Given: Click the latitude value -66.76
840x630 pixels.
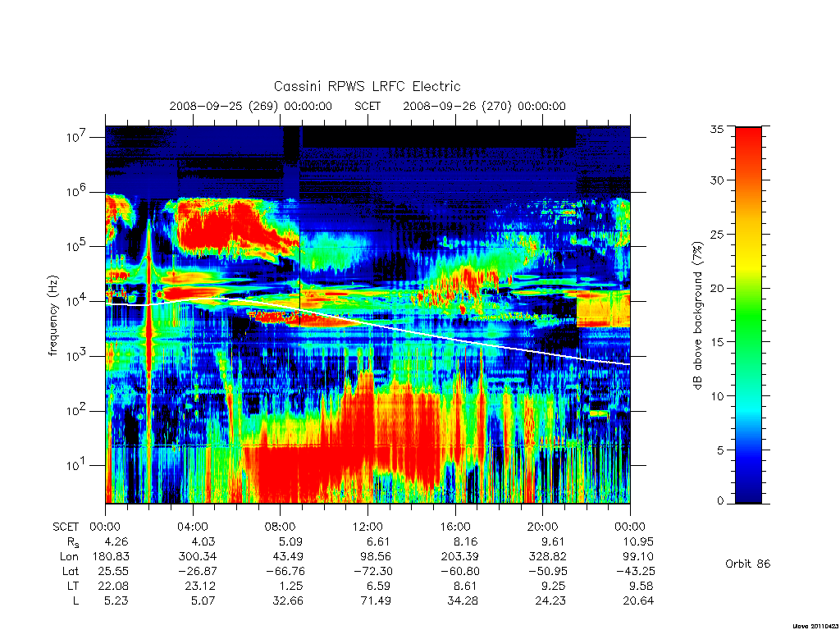Looking at the screenshot, I should (285, 571).
